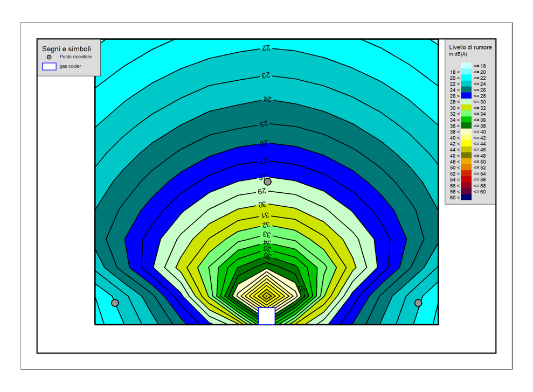Select the bottom-right receiver point marker
Screen dimensions: 533x392
point(418,303)
